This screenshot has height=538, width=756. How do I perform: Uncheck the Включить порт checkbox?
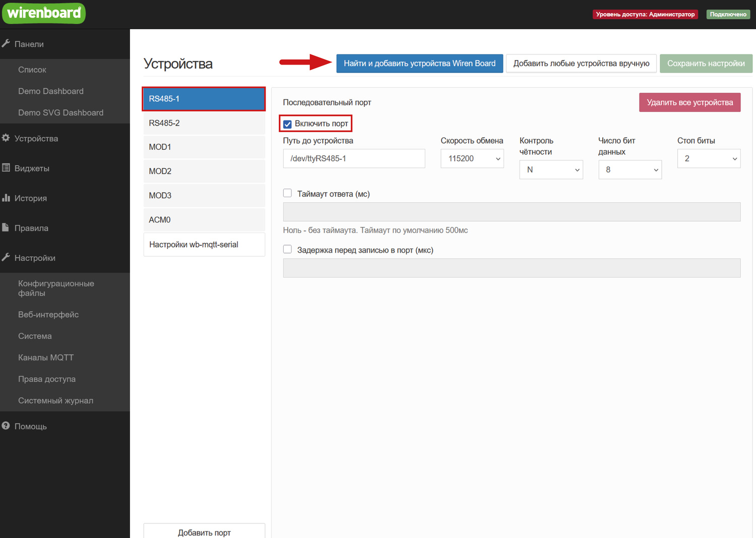287,124
